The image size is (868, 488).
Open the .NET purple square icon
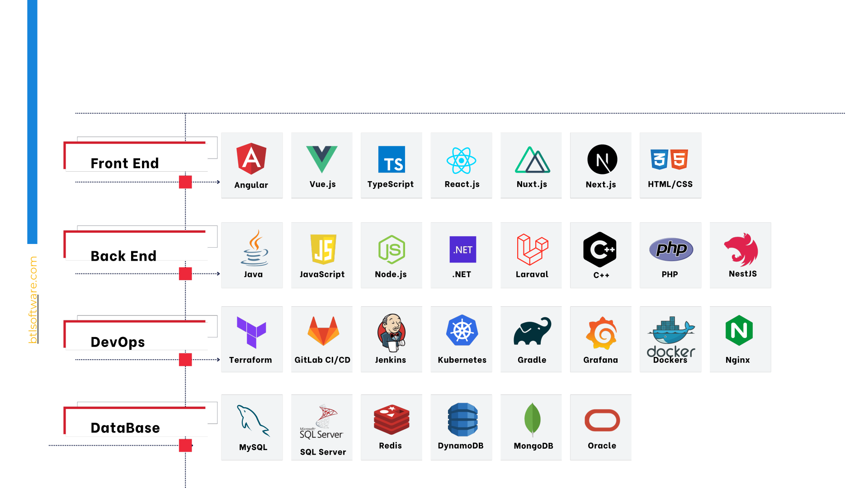[x=463, y=249]
